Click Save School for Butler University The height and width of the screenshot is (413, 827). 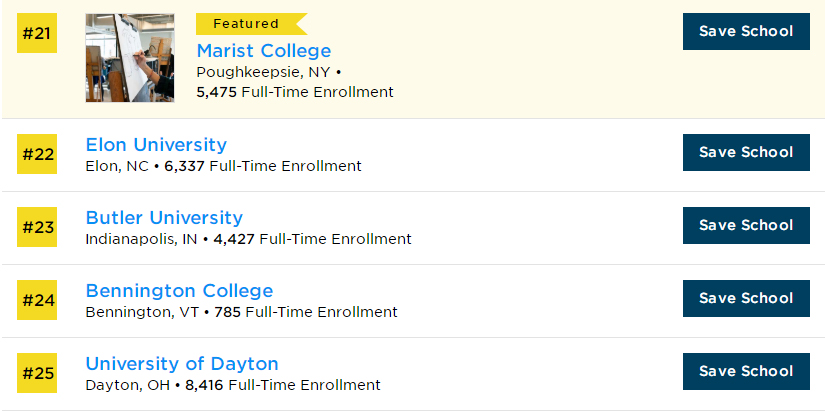745,226
